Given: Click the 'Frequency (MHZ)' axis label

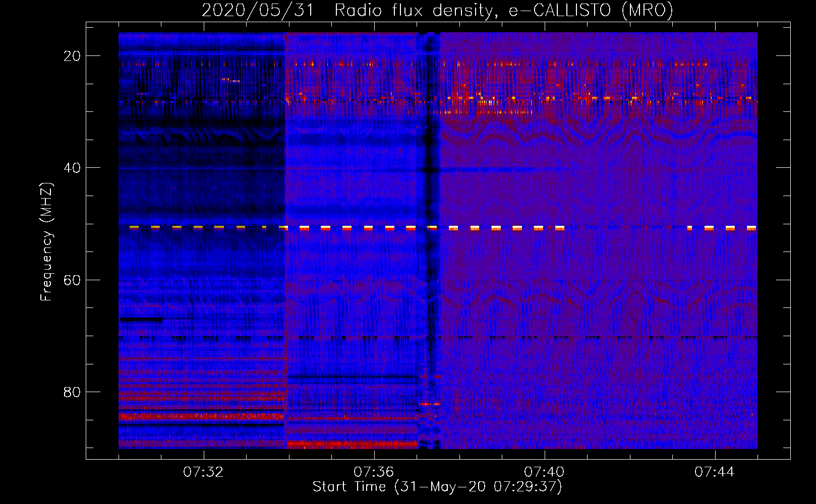Looking at the screenshot, I should point(46,242).
